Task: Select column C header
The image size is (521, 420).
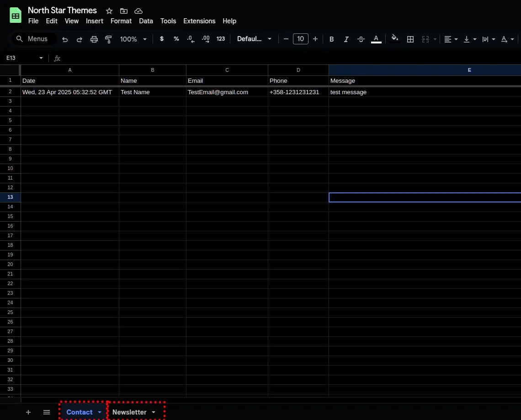Action: (x=227, y=70)
